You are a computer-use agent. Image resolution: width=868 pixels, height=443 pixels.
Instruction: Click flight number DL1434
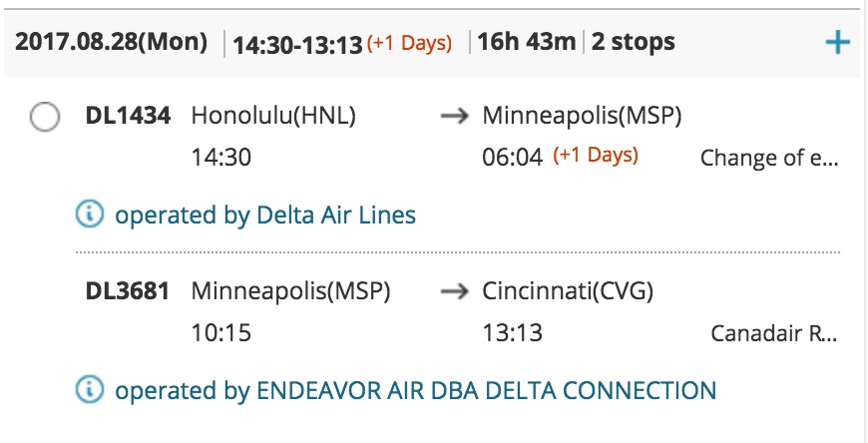click(128, 117)
